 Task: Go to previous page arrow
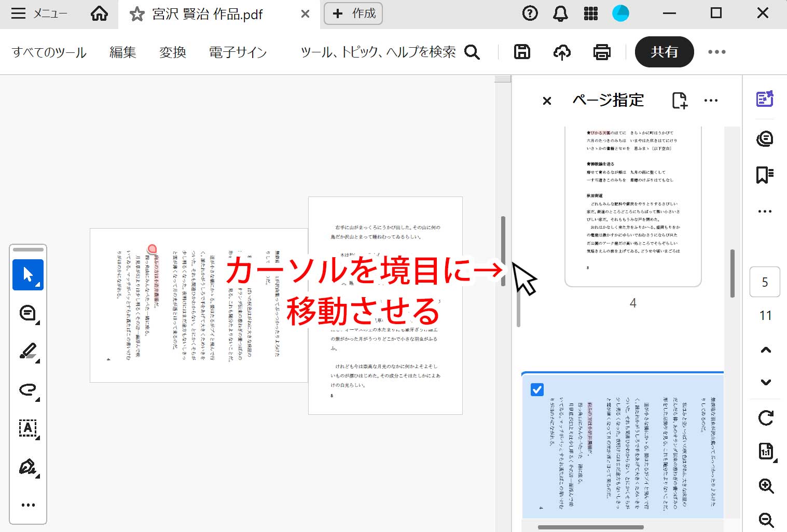[x=766, y=350]
